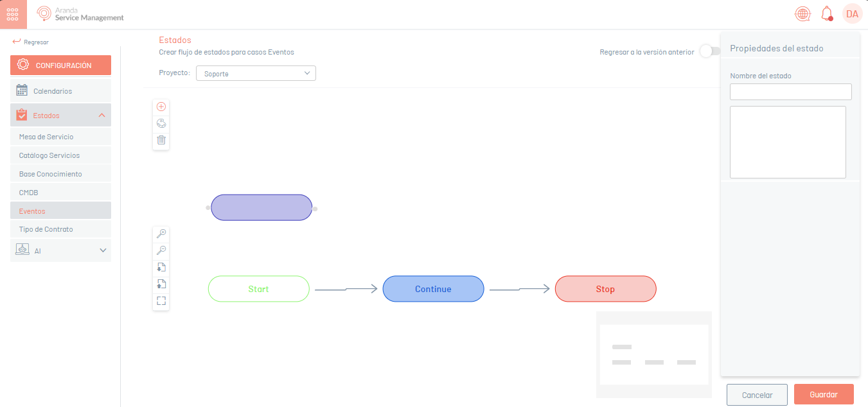Fit diagram to screen icon
The width and height of the screenshot is (868, 407).
(x=161, y=300)
